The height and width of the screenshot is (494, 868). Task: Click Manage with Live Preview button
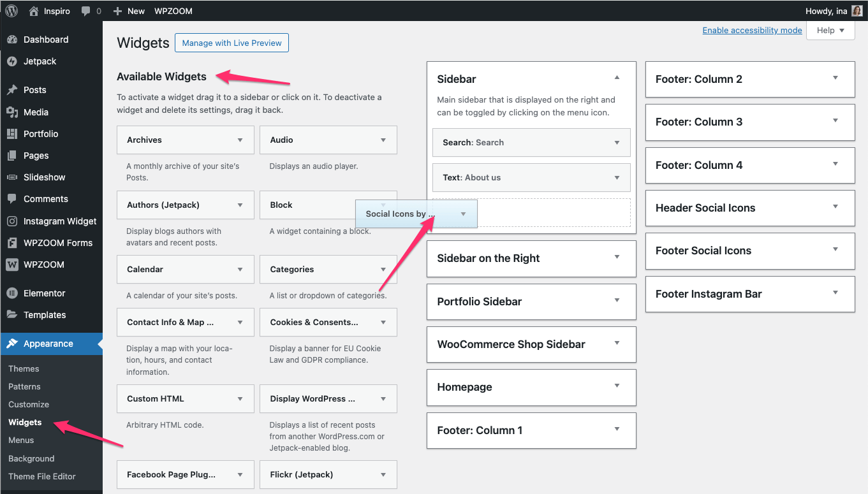(232, 43)
